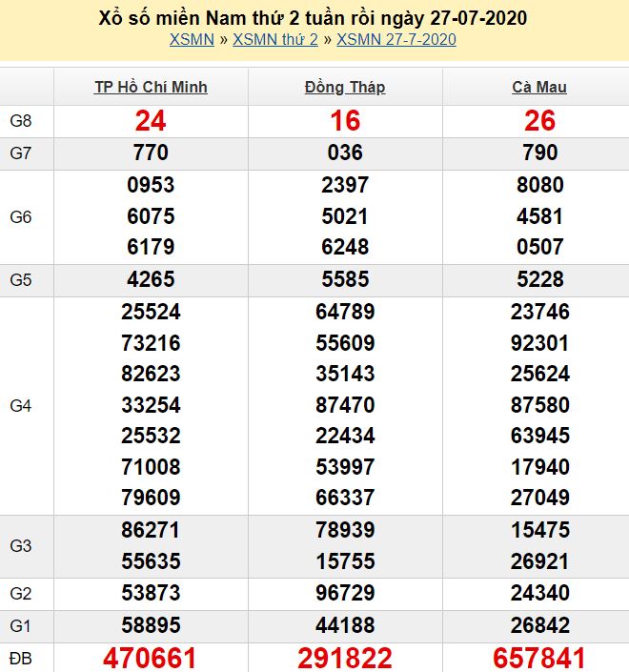Viewport: 629px width, 672px height.
Task: Select G6 number 0507
Action: coord(539,247)
